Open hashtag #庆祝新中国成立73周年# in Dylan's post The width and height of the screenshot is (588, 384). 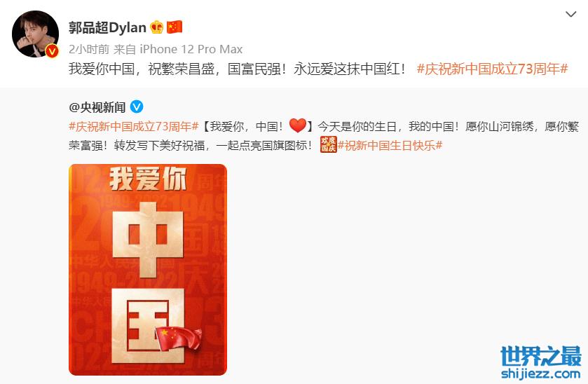tap(493, 69)
